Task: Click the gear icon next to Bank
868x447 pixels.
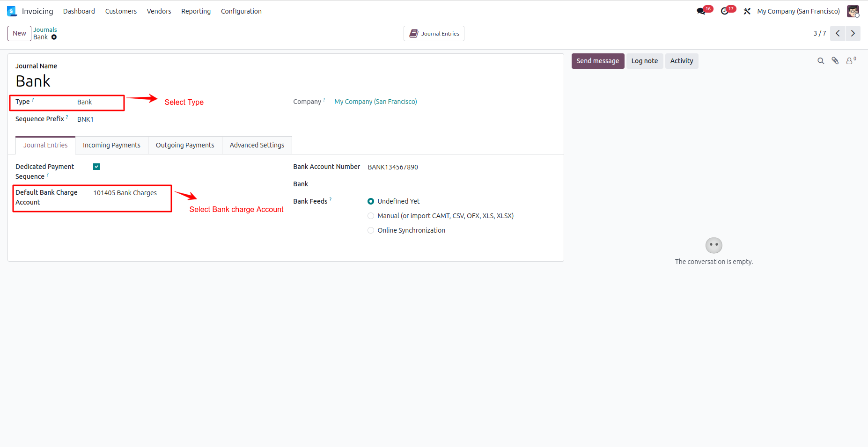Action: [54, 37]
